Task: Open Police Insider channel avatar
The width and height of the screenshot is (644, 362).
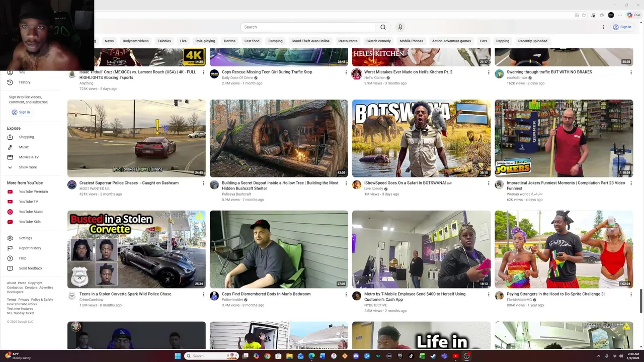Action: 214,296
